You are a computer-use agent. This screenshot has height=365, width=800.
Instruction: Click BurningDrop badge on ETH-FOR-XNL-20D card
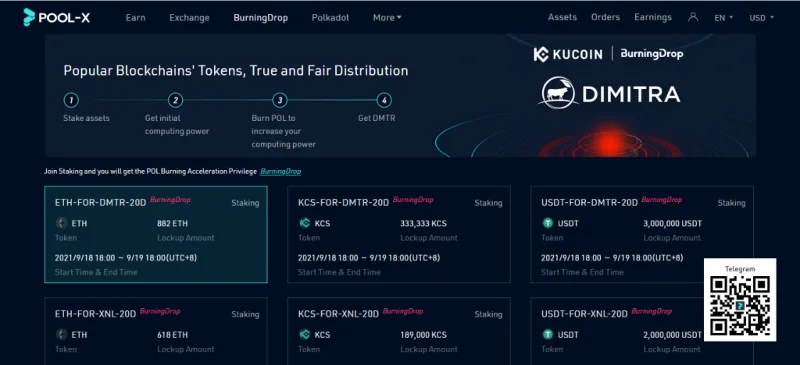coord(160,311)
